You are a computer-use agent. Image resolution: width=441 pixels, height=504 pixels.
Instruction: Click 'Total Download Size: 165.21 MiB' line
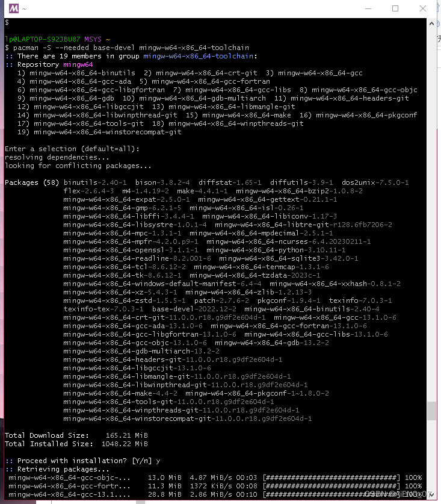coord(76,435)
